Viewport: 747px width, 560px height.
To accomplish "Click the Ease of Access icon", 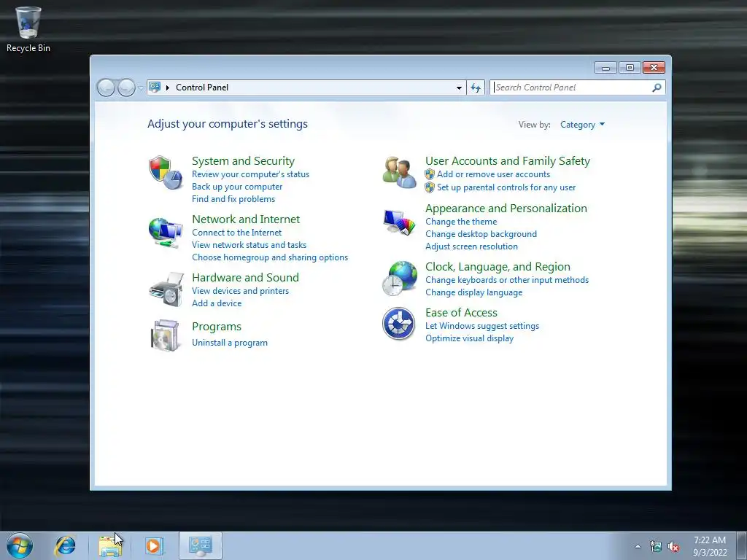I will tap(399, 323).
